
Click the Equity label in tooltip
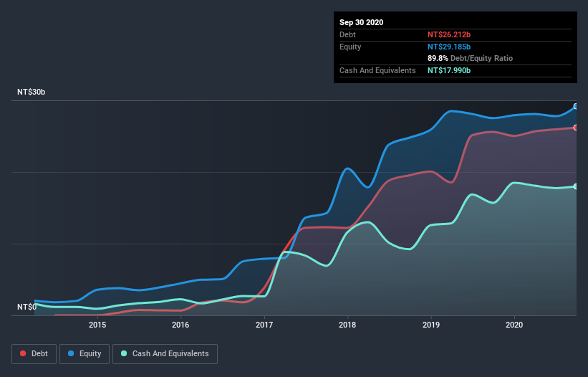350,47
